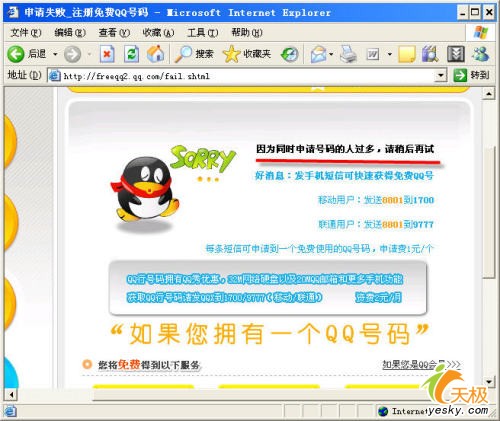
Task: Click the IE page icon in title bar
Action: tap(13, 12)
